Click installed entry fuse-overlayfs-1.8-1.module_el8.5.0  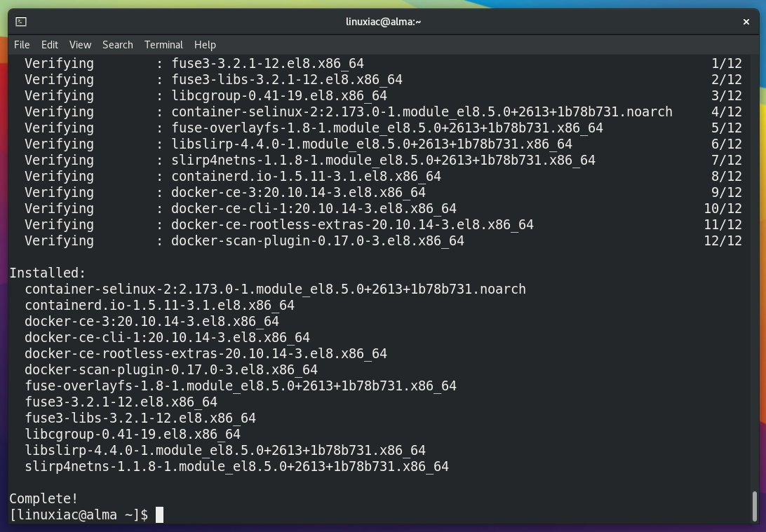(x=241, y=386)
